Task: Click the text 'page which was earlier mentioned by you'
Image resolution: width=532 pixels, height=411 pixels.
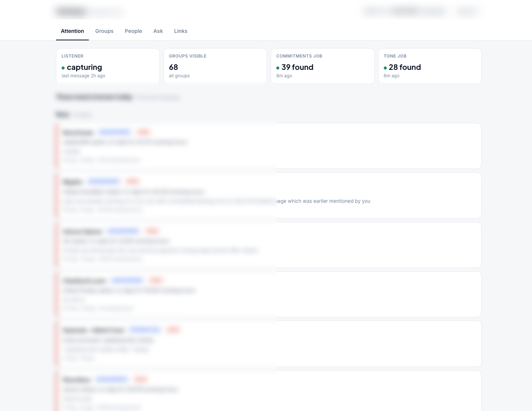Action: click(323, 201)
